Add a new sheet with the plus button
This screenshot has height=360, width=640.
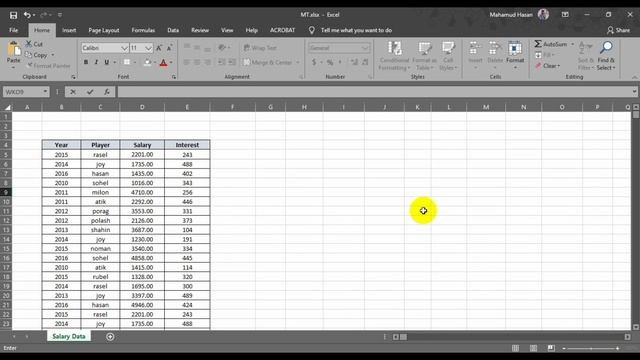pos(110,337)
